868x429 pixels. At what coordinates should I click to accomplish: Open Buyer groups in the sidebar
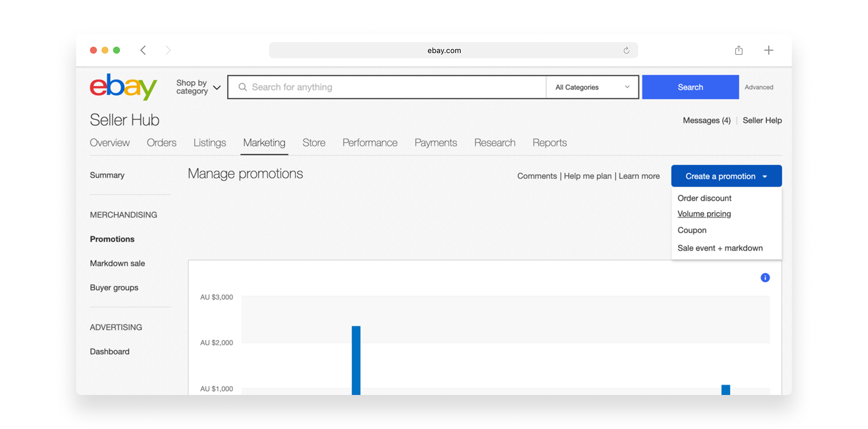click(114, 288)
